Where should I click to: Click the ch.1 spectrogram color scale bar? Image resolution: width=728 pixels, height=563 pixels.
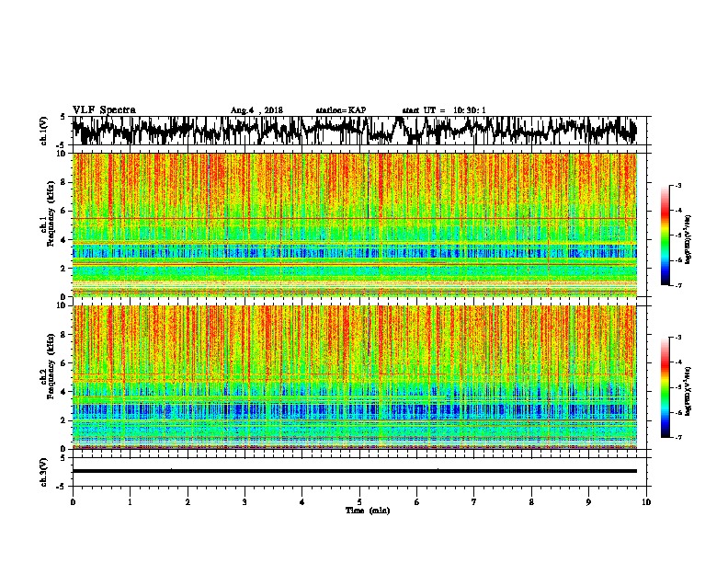tap(665, 236)
